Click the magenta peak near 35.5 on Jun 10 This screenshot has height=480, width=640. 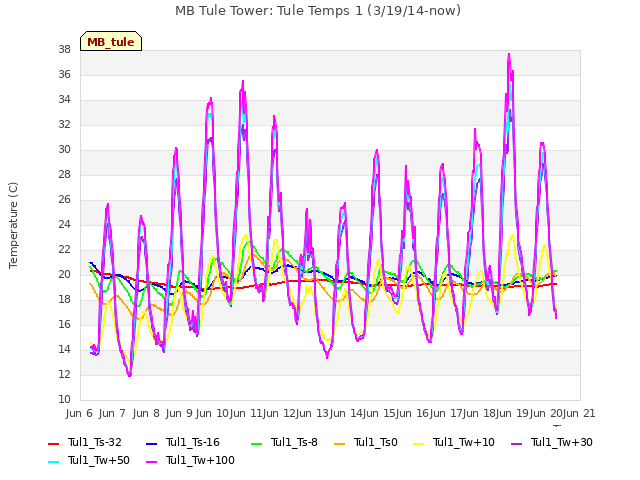pos(243,81)
